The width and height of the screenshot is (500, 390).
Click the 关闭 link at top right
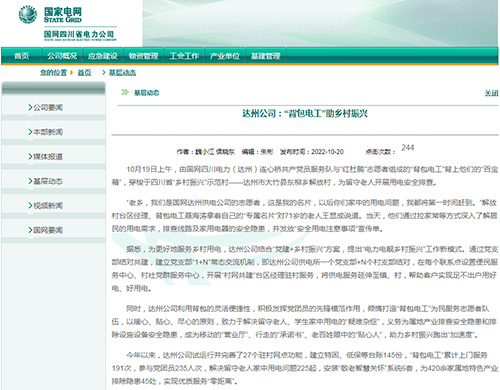click(491, 93)
